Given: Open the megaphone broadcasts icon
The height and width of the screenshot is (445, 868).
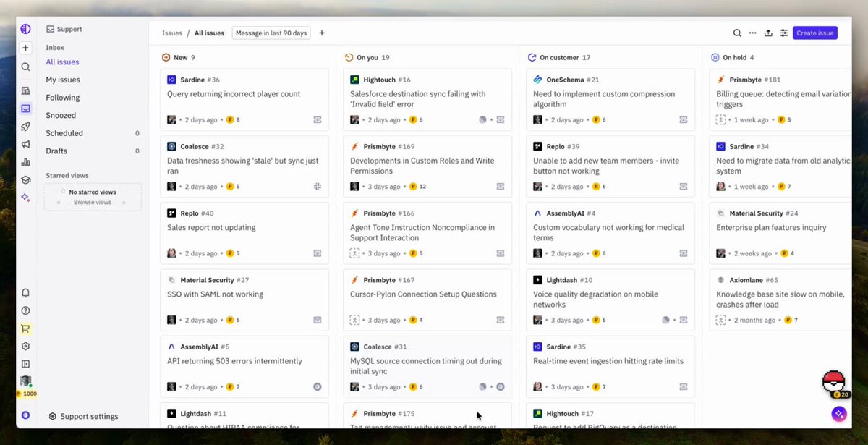Looking at the screenshot, I should [25, 145].
